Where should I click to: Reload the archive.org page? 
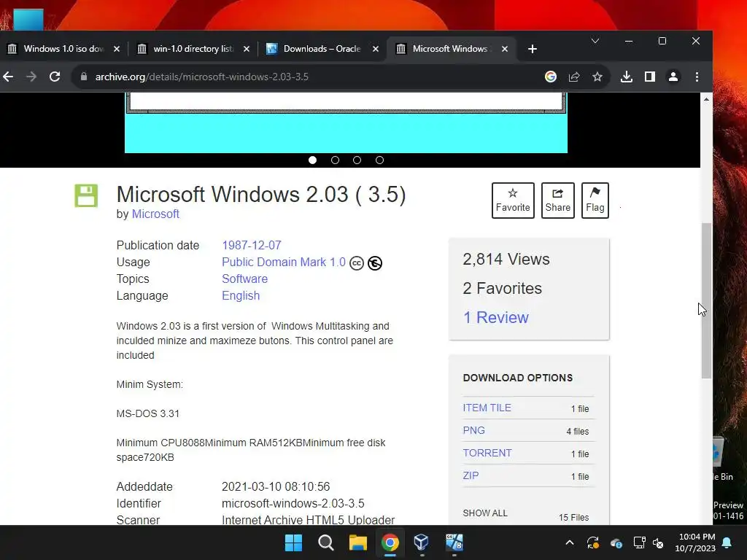pos(55,77)
